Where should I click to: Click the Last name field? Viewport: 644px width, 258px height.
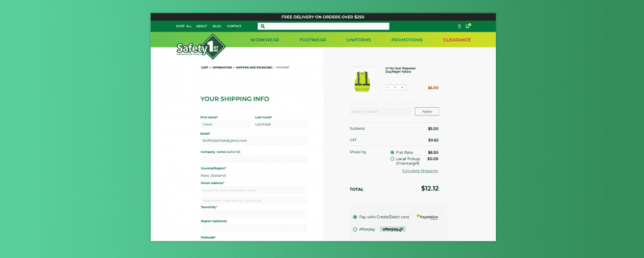click(x=281, y=124)
